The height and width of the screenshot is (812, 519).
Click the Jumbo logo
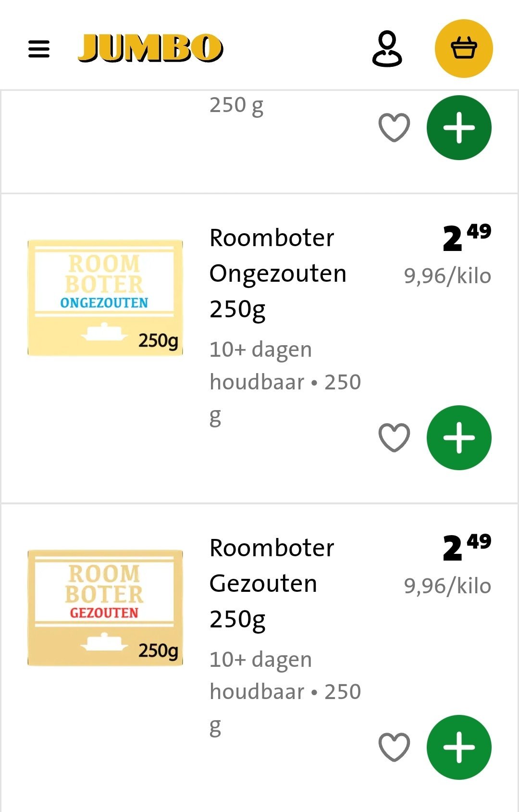(x=150, y=49)
